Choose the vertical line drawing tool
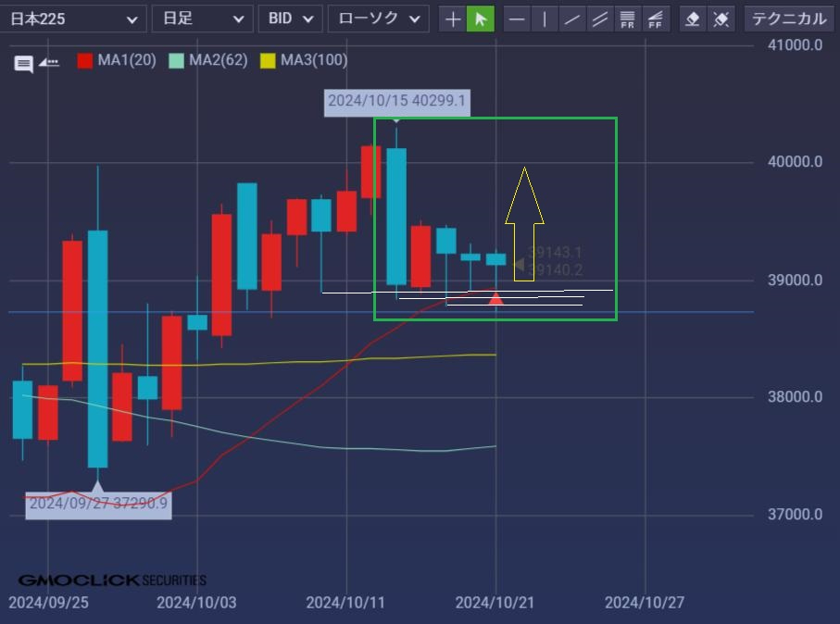 [545, 19]
